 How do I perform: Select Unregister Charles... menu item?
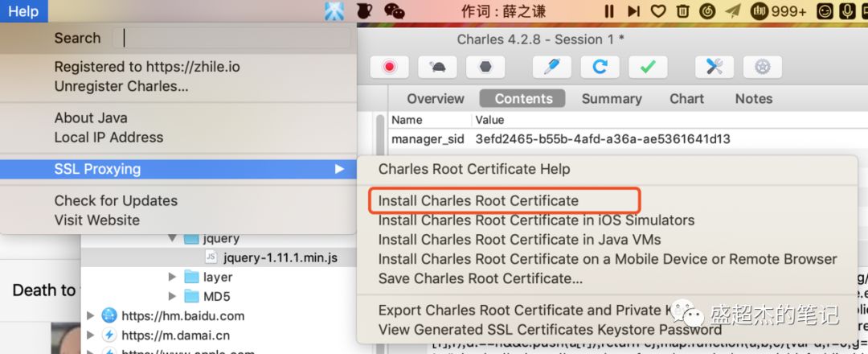(x=121, y=86)
